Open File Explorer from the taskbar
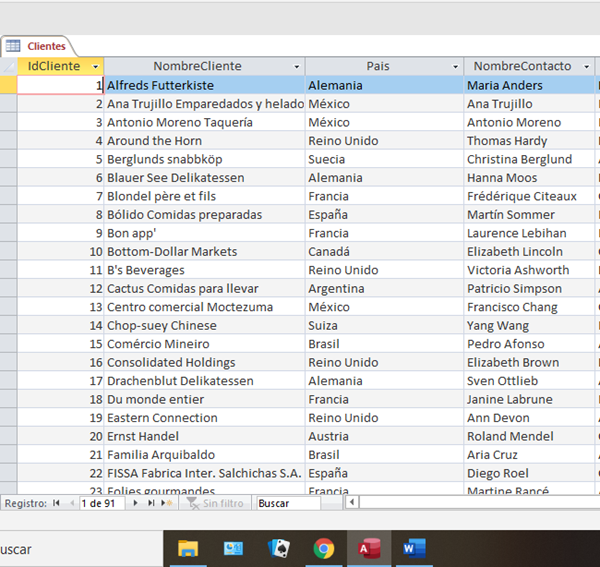 point(187,548)
